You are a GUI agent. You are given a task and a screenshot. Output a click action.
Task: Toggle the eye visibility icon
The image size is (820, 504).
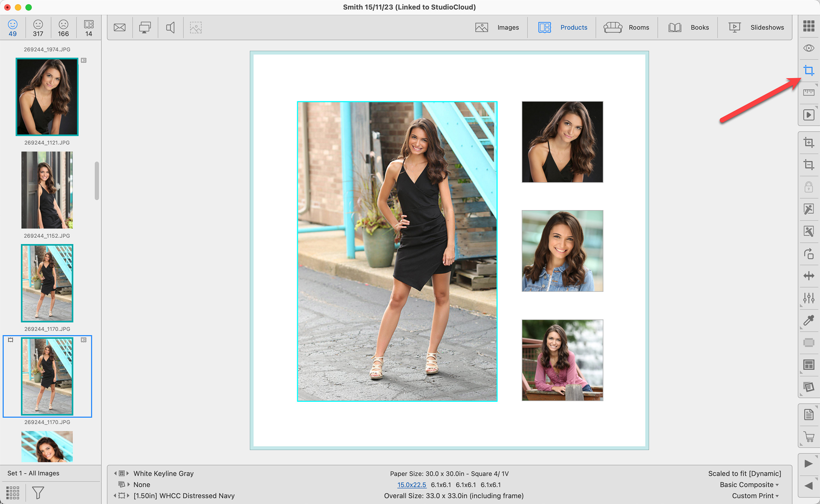tap(808, 48)
